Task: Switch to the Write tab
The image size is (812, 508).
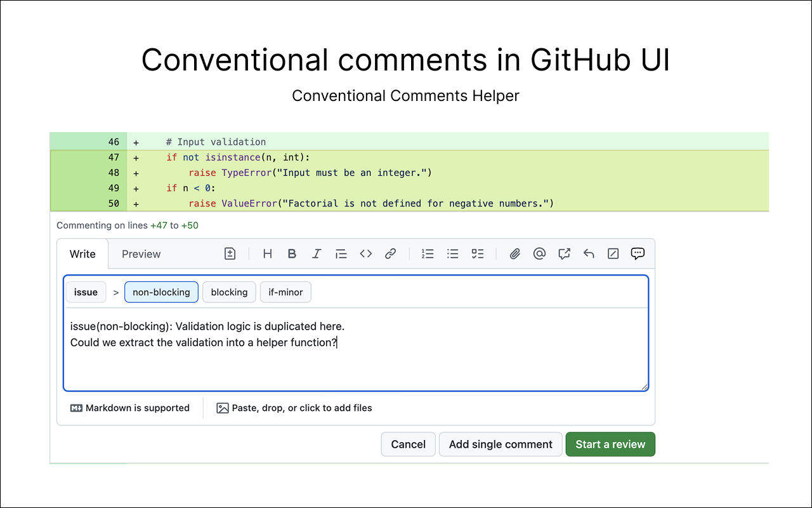Action: pos(82,254)
